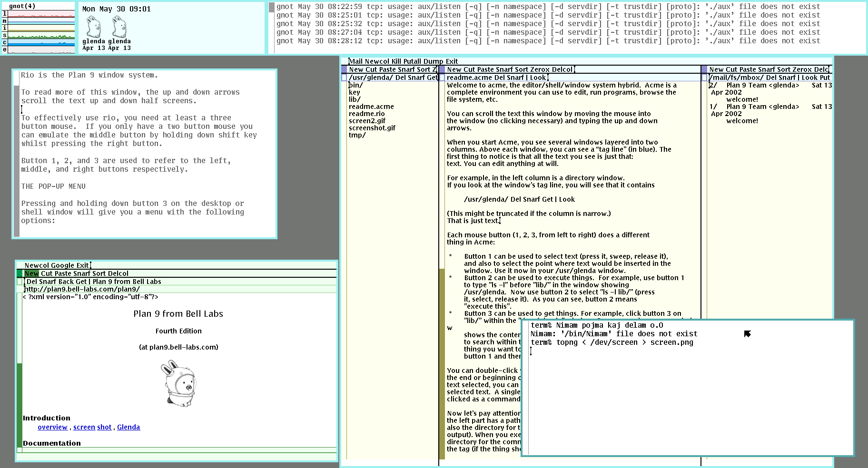Open the bin/ directory entry
The height and width of the screenshot is (468, 868).
coord(356,85)
